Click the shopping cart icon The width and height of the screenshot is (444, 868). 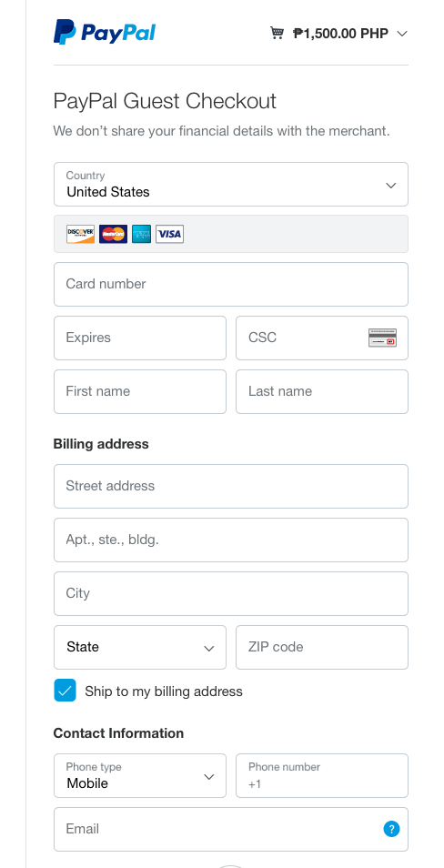[277, 34]
